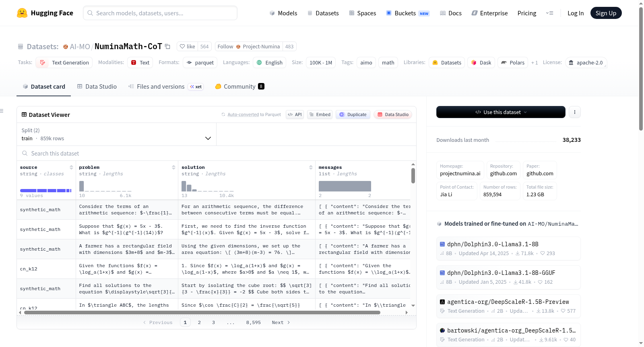Viewport: 644px width, 347px height.
Task: Click the math tag
Action: (388, 62)
